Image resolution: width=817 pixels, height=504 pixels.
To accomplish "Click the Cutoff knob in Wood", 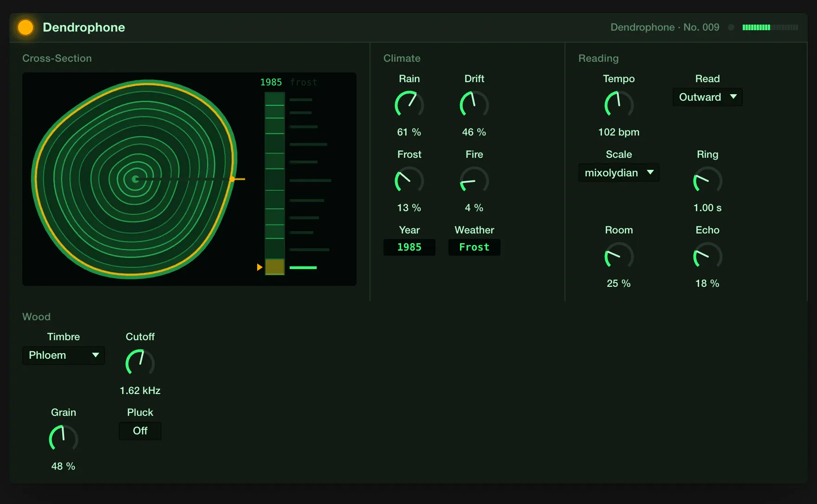I will [140, 362].
